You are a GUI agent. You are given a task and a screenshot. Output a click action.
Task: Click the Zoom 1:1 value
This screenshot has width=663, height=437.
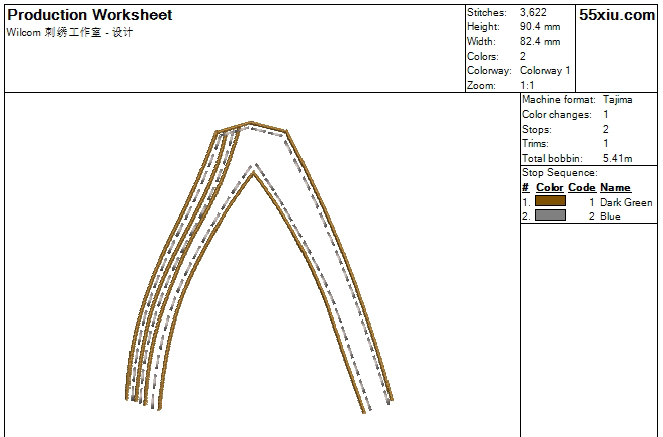[527, 86]
